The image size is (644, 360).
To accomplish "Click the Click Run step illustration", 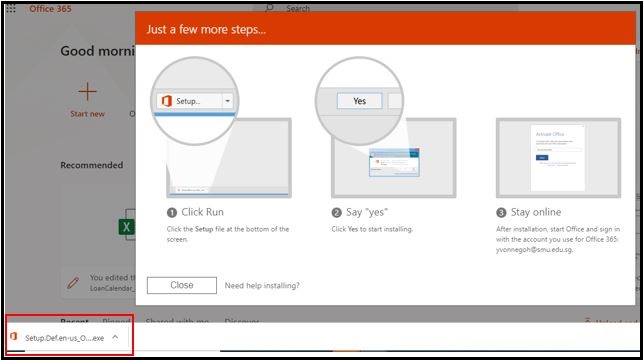I will (229, 158).
